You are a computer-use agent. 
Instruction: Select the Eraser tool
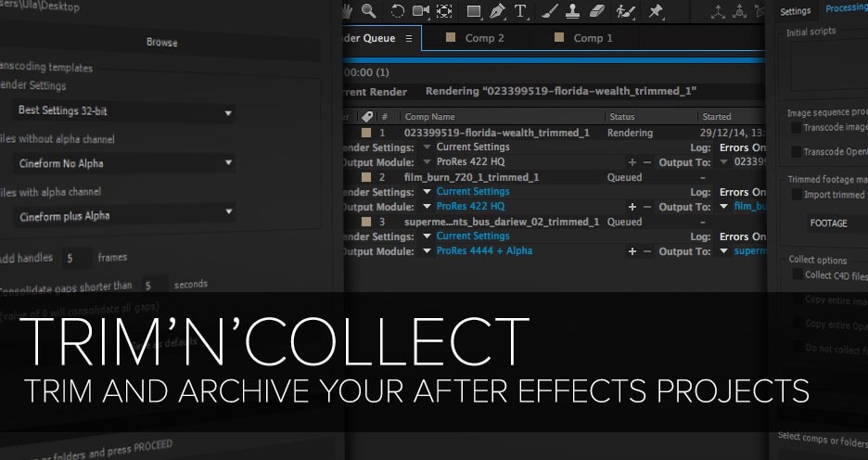click(597, 11)
